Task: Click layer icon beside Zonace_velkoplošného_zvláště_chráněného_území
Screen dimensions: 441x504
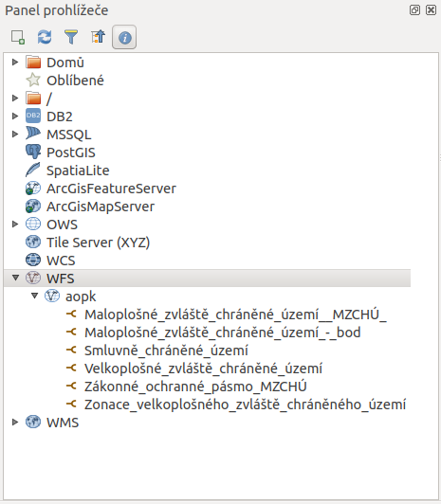Action: coord(71,404)
